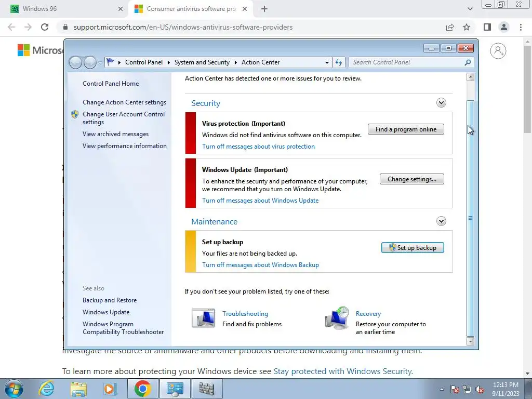The width and height of the screenshot is (532, 399).
Task: Click the search magnifier icon in Control Panel
Action: point(468,62)
